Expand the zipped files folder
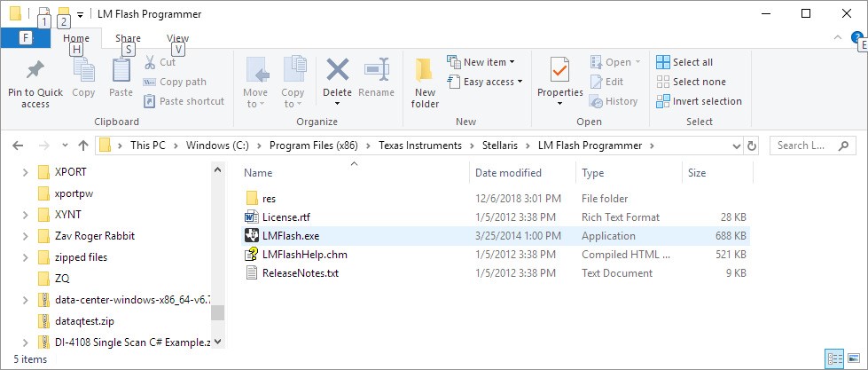The height and width of the screenshot is (370, 868). pyautogui.click(x=25, y=257)
